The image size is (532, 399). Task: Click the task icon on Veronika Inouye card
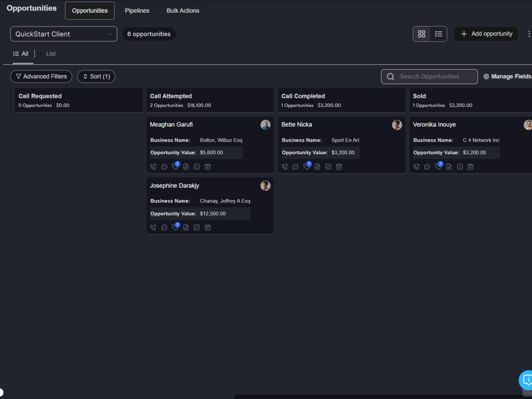[460, 167]
